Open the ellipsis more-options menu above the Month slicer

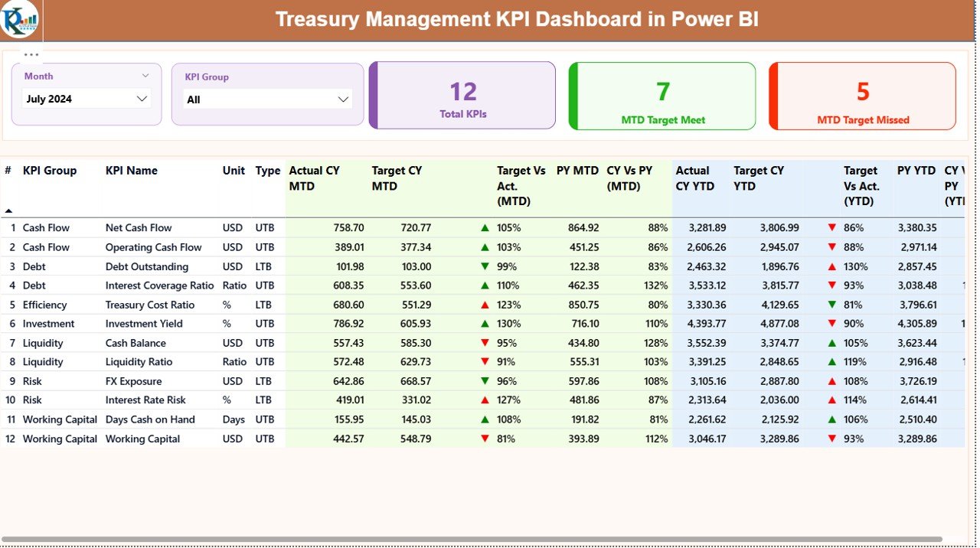(x=31, y=54)
